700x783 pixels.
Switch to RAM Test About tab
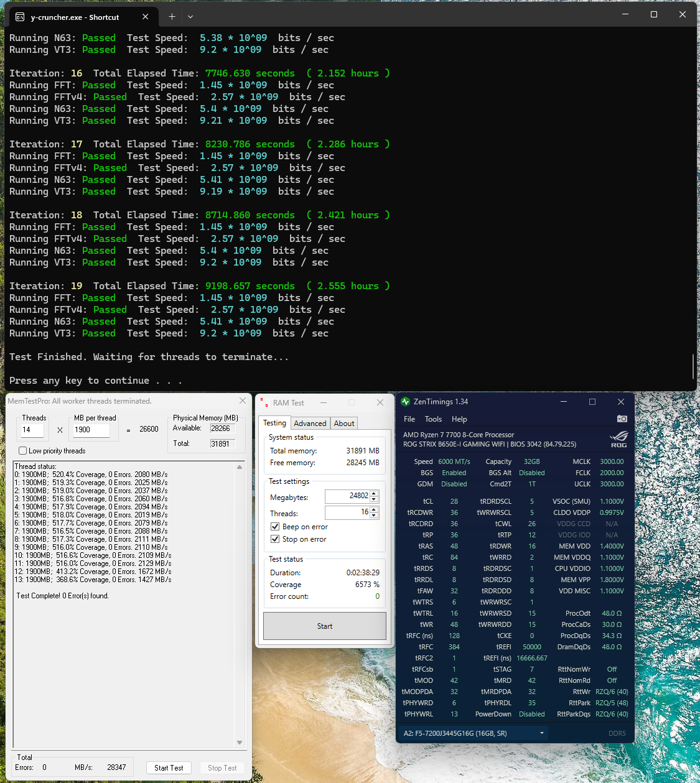pyautogui.click(x=344, y=424)
